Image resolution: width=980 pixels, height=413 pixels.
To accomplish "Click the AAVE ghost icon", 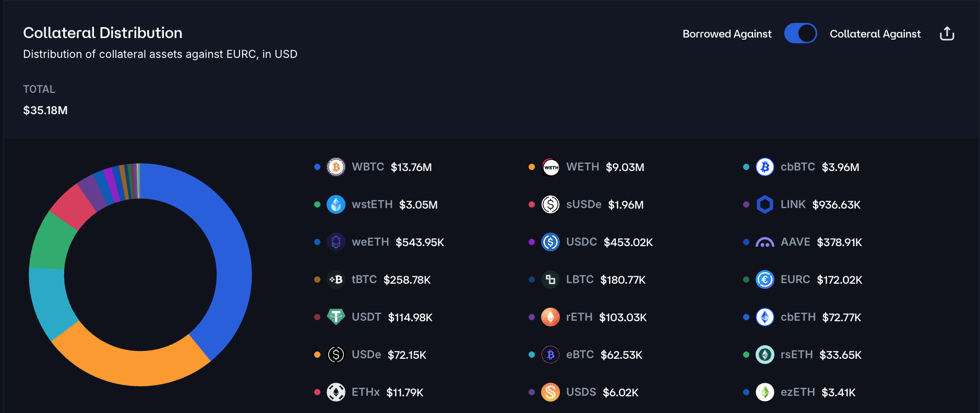I will tap(765, 242).
